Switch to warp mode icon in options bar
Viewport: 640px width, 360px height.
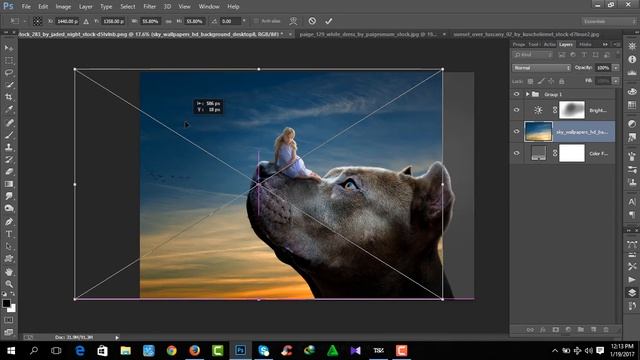point(293,21)
